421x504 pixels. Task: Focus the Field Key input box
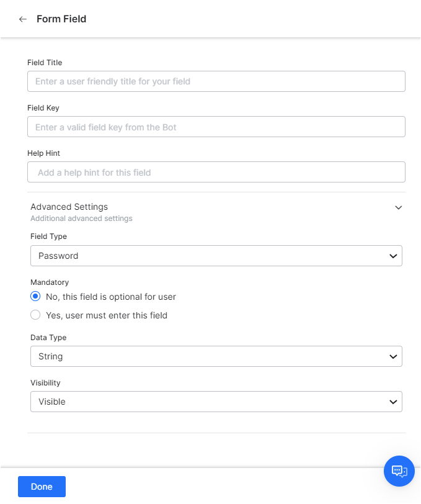[216, 127]
